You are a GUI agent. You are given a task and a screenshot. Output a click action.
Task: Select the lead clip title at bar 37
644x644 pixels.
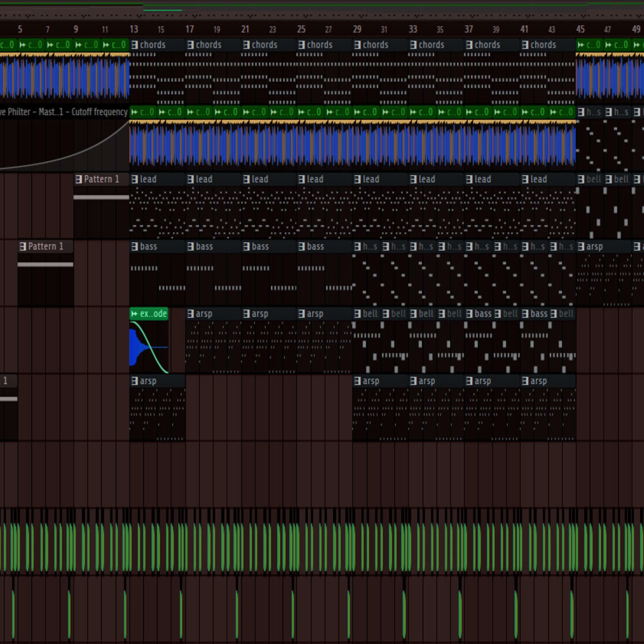483,179
